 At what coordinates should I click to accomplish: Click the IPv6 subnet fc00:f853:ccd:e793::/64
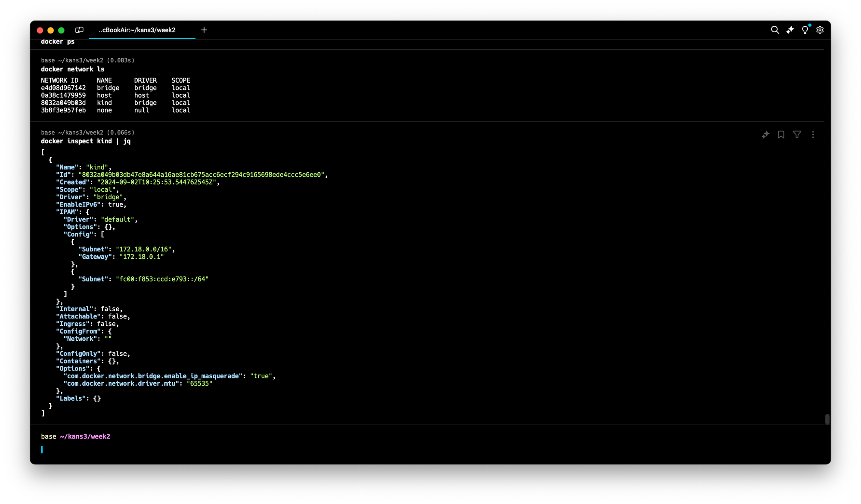[x=162, y=279]
